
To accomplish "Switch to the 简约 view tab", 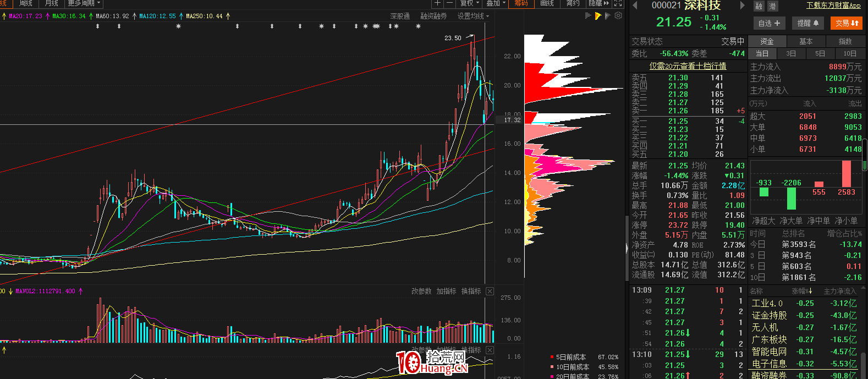I will (573, 3).
